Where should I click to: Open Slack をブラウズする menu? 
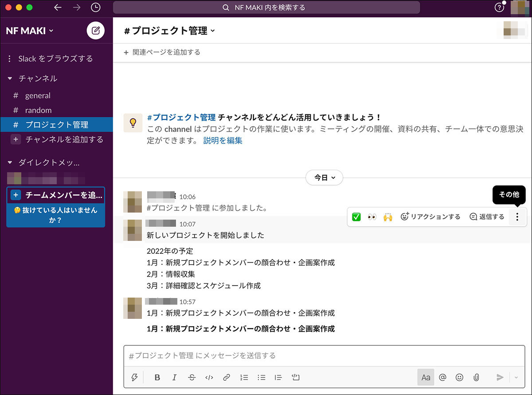(x=51, y=59)
